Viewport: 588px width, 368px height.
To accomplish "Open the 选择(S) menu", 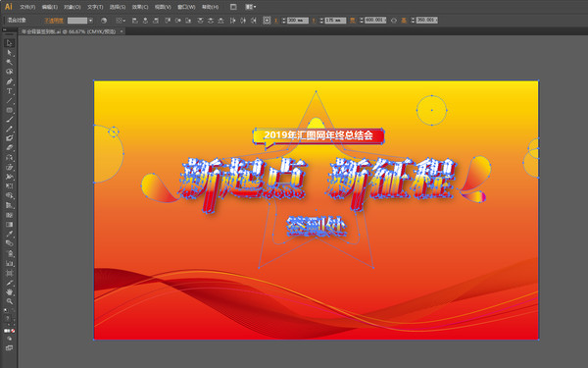I will tap(118, 7).
